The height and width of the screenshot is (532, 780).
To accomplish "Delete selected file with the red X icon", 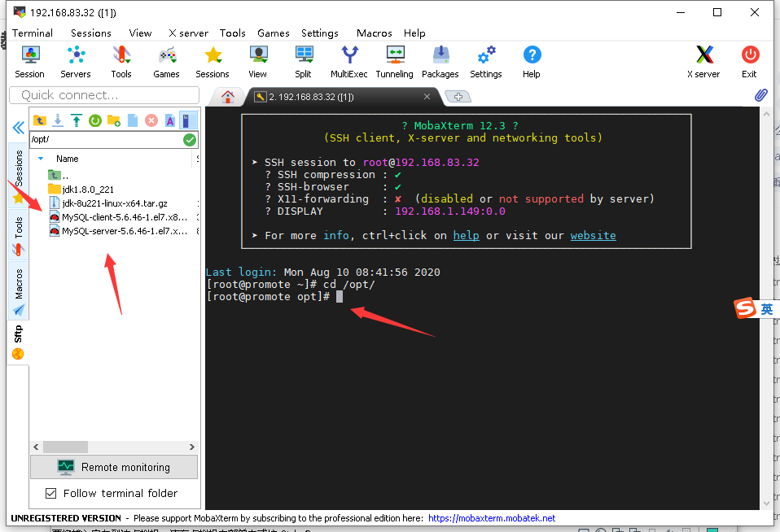I will tap(151, 120).
